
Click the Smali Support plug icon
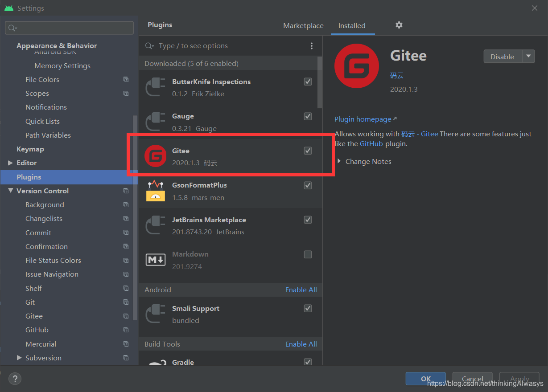click(x=156, y=314)
